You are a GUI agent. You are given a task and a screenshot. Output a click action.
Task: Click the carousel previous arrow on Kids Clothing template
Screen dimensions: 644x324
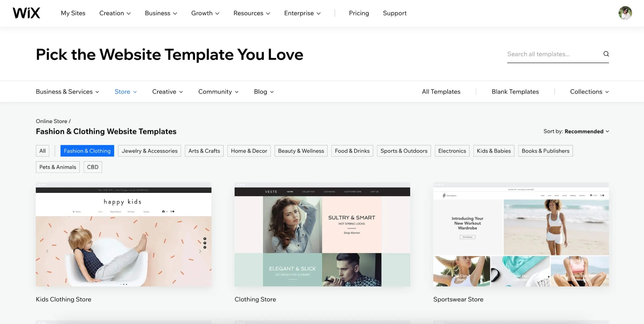pos(47,251)
